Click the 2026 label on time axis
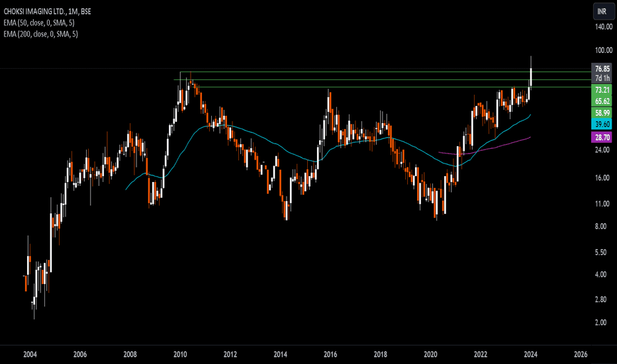This screenshot has width=617, height=364. click(x=581, y=354)
